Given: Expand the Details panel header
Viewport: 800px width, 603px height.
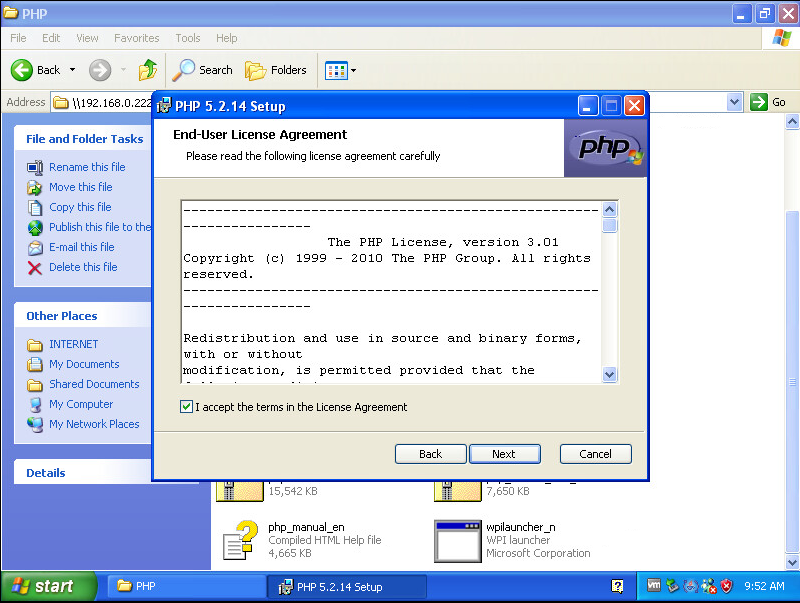Looking at the screenshot, I should [83, 472].
